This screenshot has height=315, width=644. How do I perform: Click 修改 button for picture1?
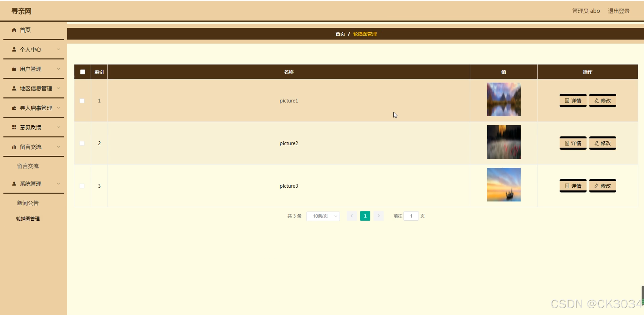[x=602, y=101]
